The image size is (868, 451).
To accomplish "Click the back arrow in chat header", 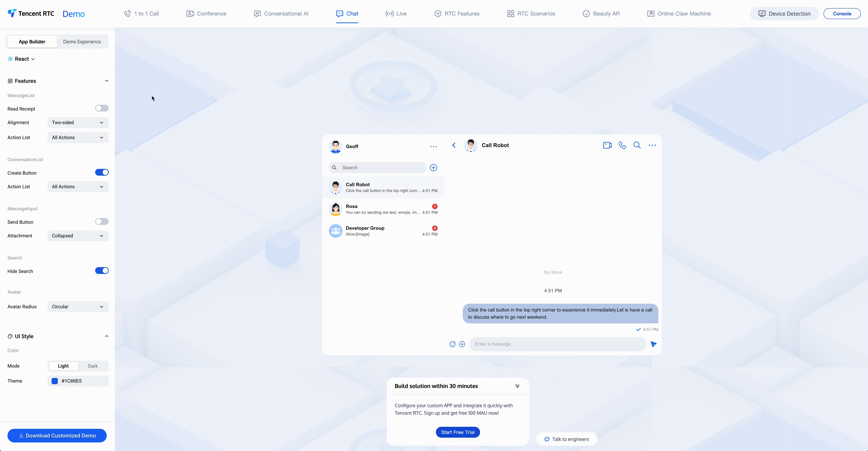I will pos(454,145).
